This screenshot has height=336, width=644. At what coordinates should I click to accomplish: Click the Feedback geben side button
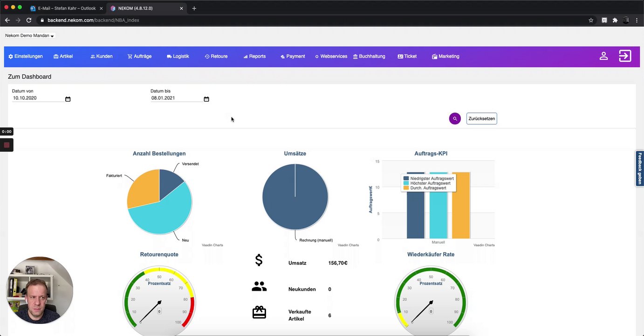640,168
